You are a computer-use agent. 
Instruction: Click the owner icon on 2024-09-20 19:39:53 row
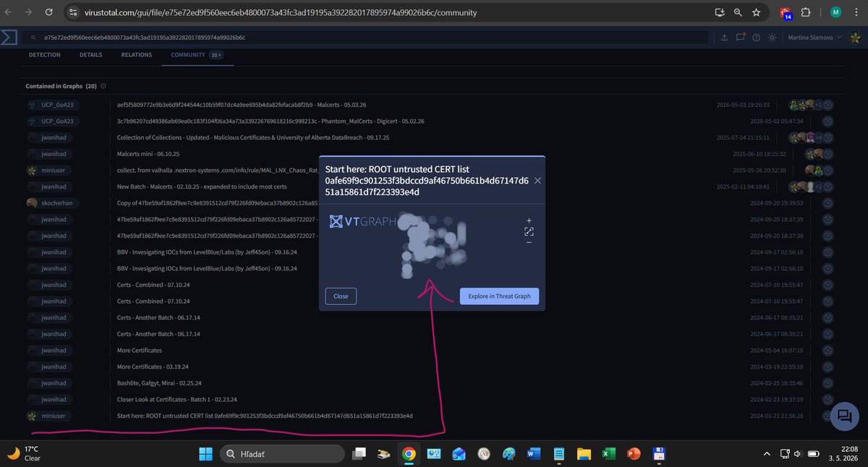point(829,203)
